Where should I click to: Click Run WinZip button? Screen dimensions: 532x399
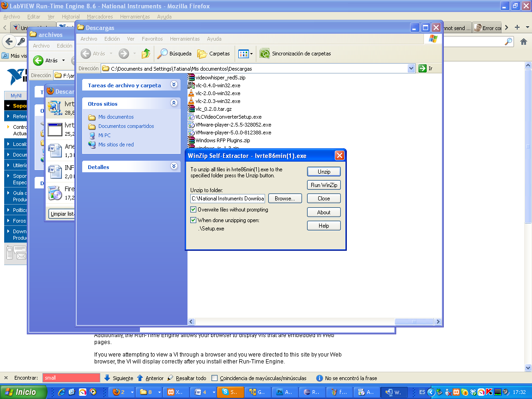(x=324, y=185)
